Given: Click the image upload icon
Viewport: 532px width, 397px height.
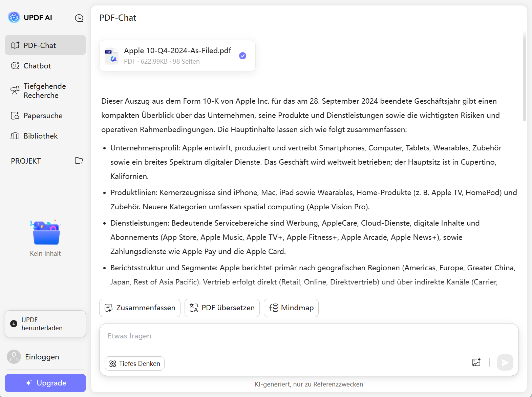Looking at the screenshot, I should [x=476, y=362].
